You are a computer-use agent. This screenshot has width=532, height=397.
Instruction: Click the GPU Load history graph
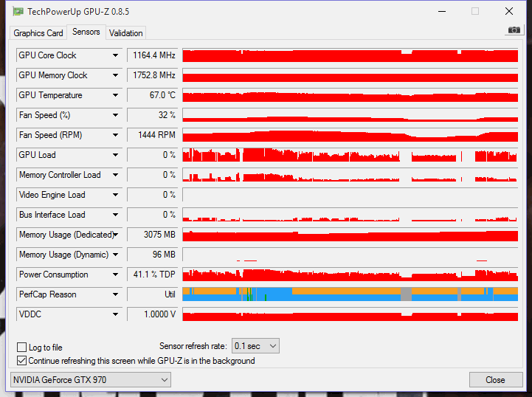click(x=350, y=155)
